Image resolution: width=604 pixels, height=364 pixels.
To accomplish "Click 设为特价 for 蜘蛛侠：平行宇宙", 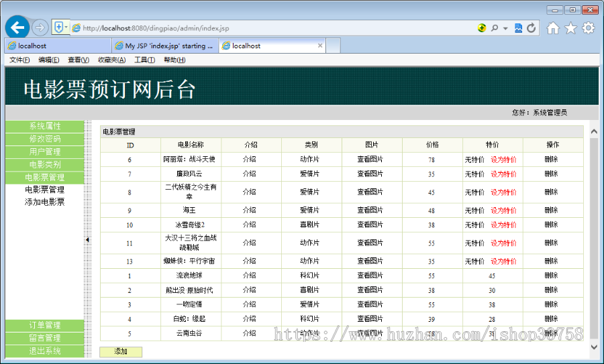I will pos(503,261).
